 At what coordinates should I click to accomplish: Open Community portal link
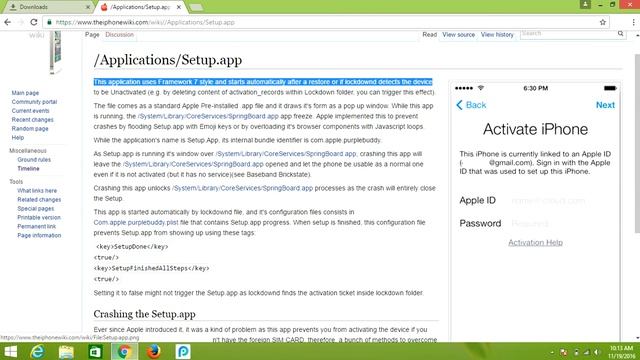(34, 102)
